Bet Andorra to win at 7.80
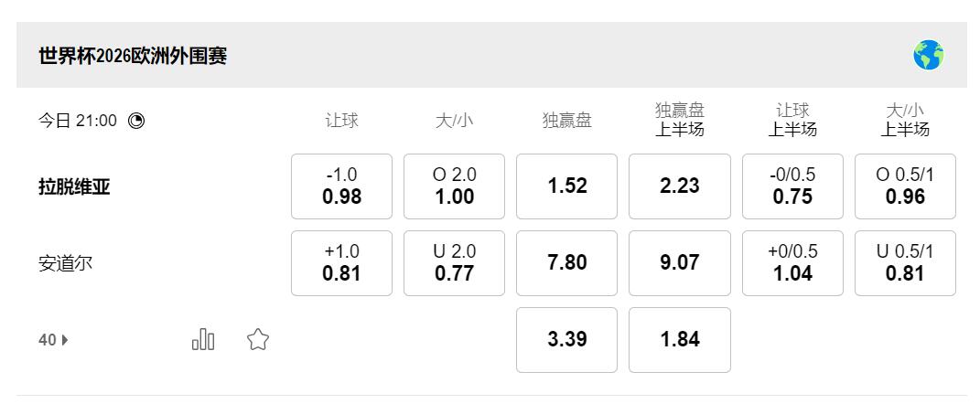Viewport: 980px width, 404px height. pos(566,263)
